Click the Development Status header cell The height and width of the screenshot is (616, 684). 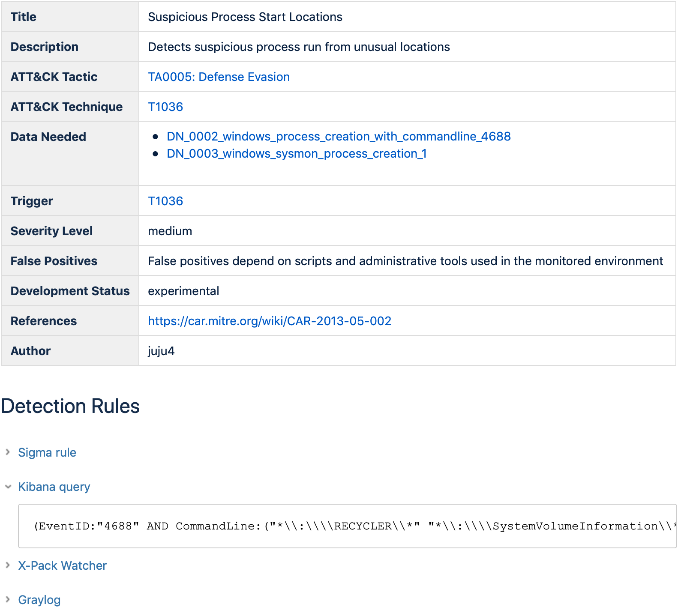click(70, 290)
